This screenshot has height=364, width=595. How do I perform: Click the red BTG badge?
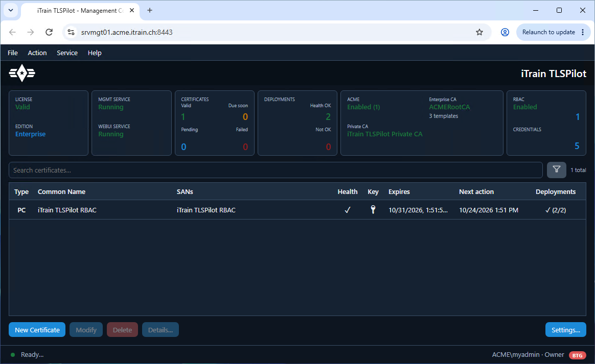(577, 355)
